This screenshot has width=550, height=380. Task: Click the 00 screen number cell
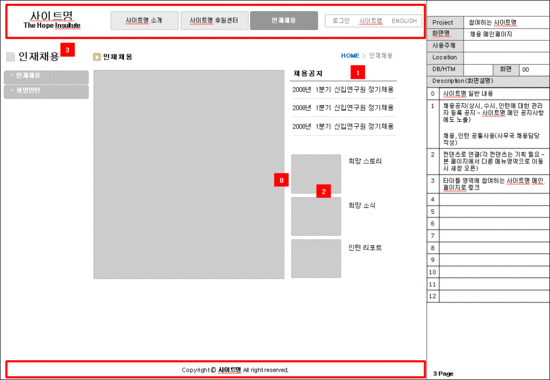(534, 69)
